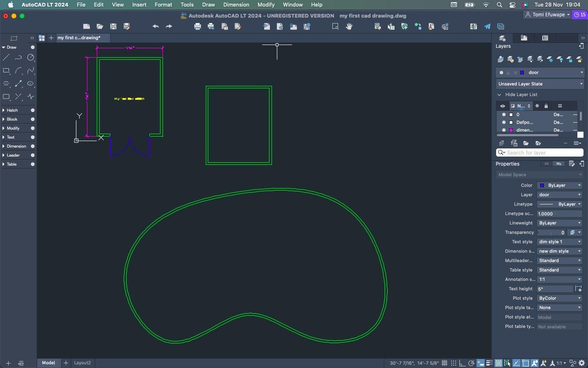Click the Undo arrow in toolbar
The width and height of the screenshot is (588, 368).
[156, 27]
